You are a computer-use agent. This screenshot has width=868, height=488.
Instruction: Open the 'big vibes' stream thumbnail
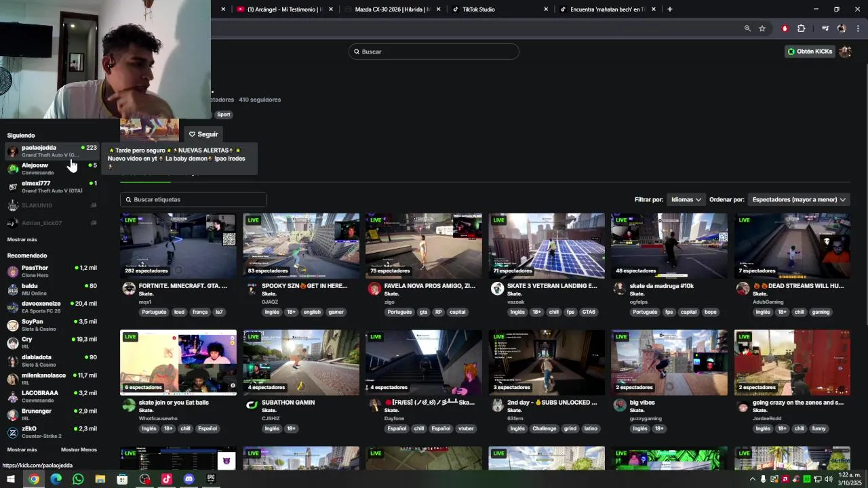tap(669, 363)
